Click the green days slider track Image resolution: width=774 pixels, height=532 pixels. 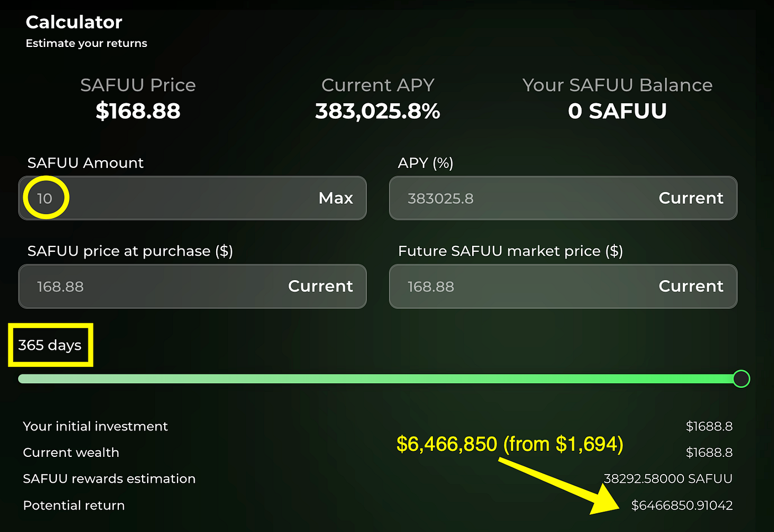pyautogui.click(x=379, y=379)
